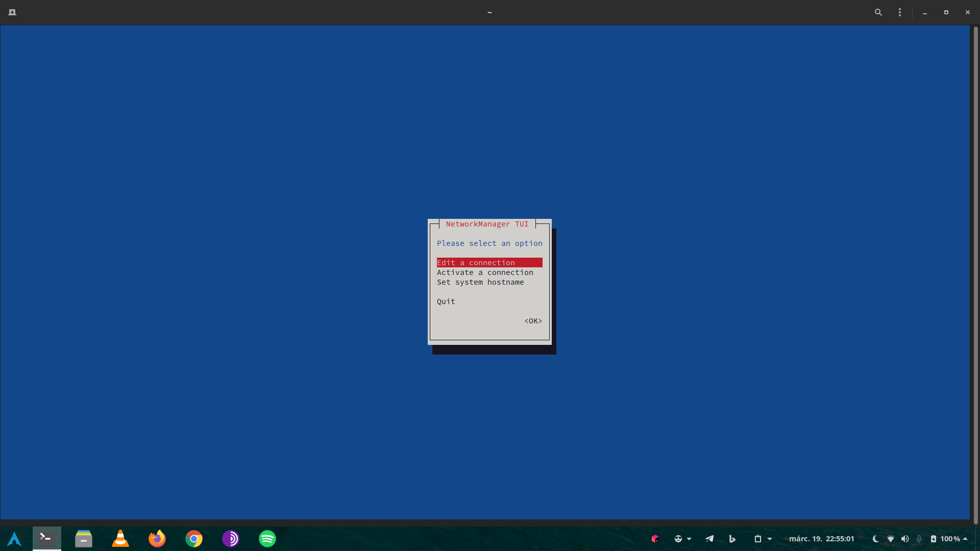Click the <OK> button
This screenshot has width=980, height=551.
pyautogui.click(x=533, y=321)
